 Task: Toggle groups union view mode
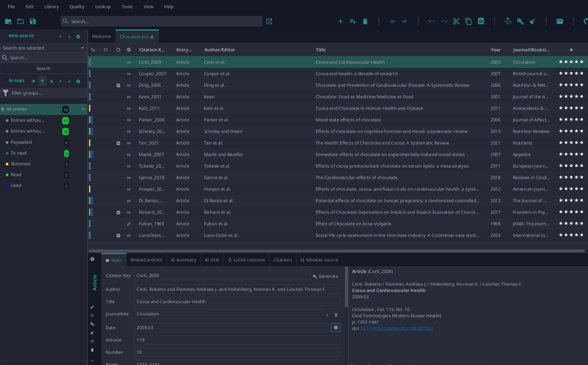point(33,82)
